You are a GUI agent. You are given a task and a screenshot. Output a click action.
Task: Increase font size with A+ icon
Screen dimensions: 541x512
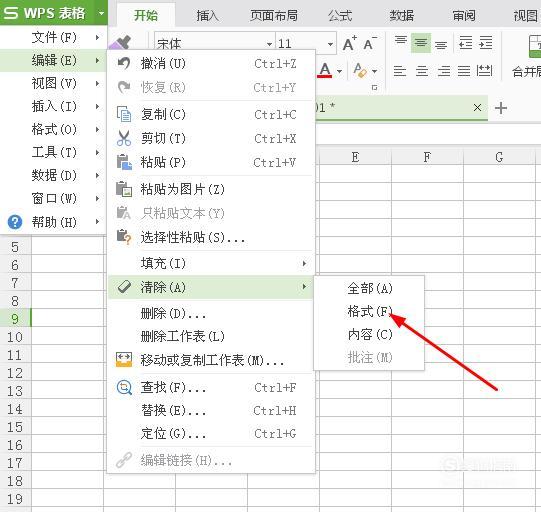click(x=349, y=43)
